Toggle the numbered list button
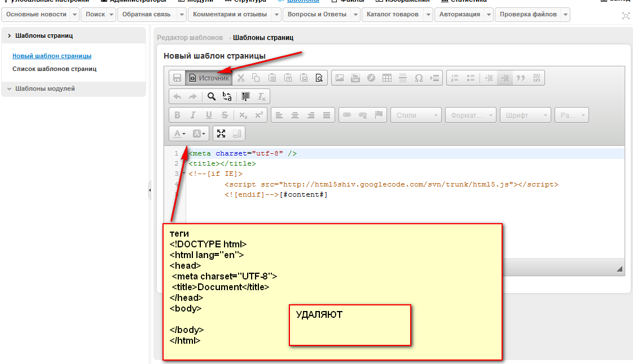The height and width of the screenshot is (364, 633). (x=455, y=78)
